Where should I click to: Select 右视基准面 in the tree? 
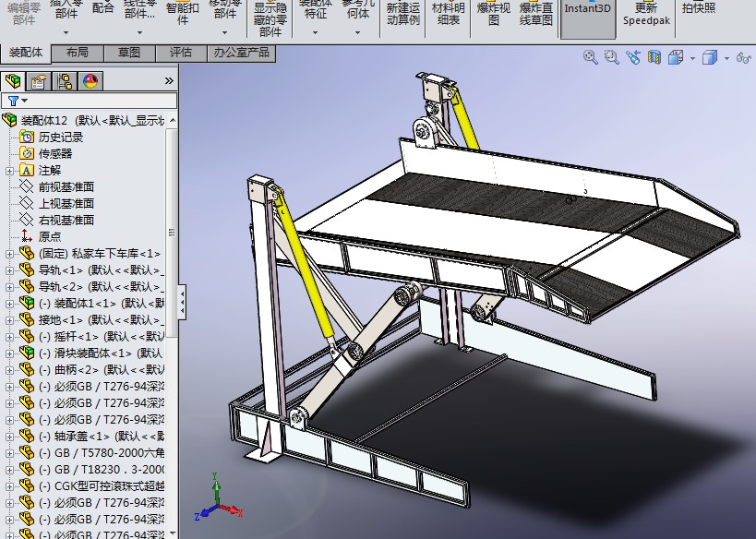pyautogui.click(x=66, y=220)
